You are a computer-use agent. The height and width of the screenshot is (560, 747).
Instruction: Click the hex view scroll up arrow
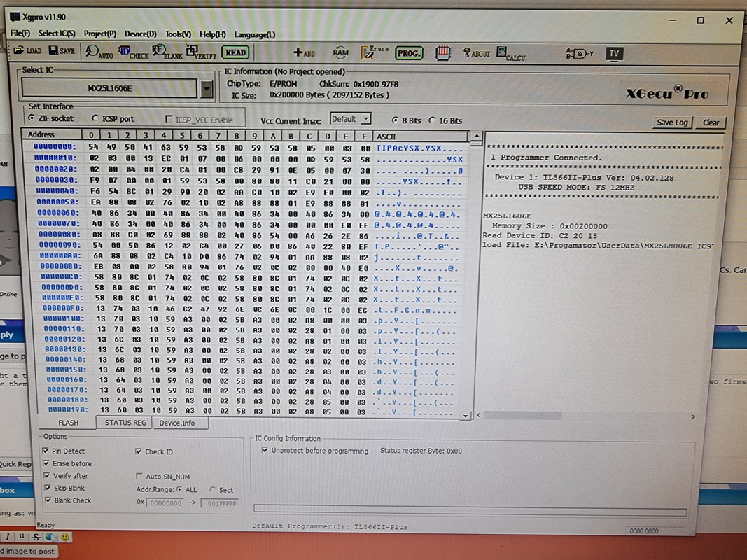click(476, 136)
